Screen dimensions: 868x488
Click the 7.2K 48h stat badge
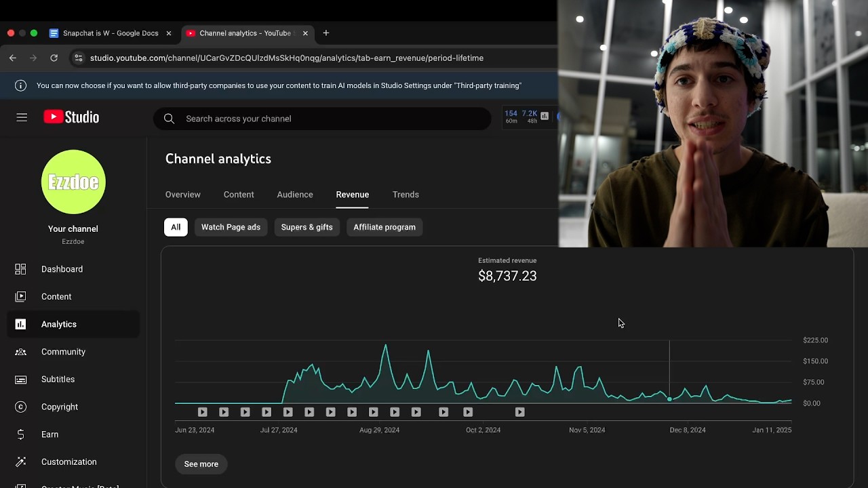pyautogui.click(x=530, y=117)
